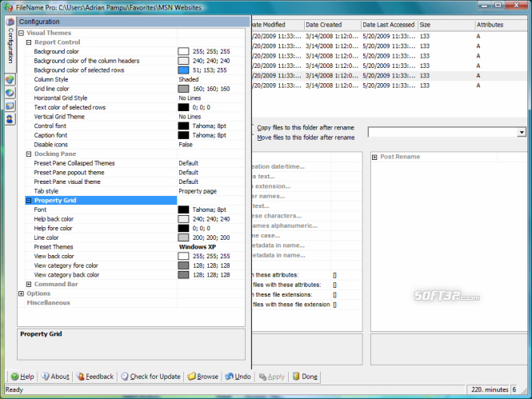Click the Browse folder button
Screen dimensions: 532x399
coord(203,377)
